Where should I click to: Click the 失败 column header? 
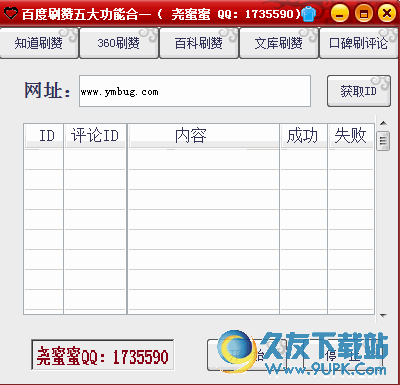pos(351,136)
